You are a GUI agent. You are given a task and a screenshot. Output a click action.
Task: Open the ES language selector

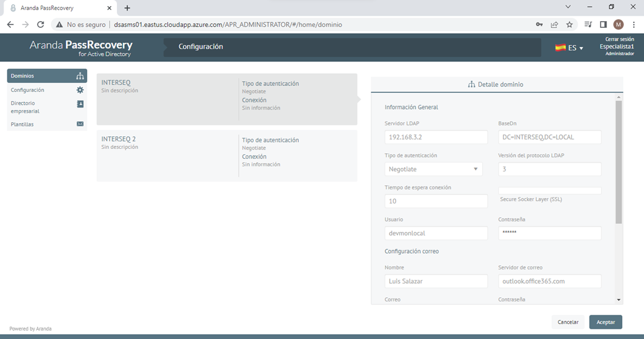pos(569,48)
